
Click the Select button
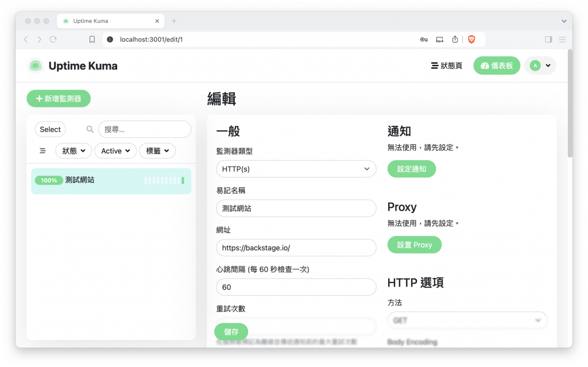coord(51,129)
